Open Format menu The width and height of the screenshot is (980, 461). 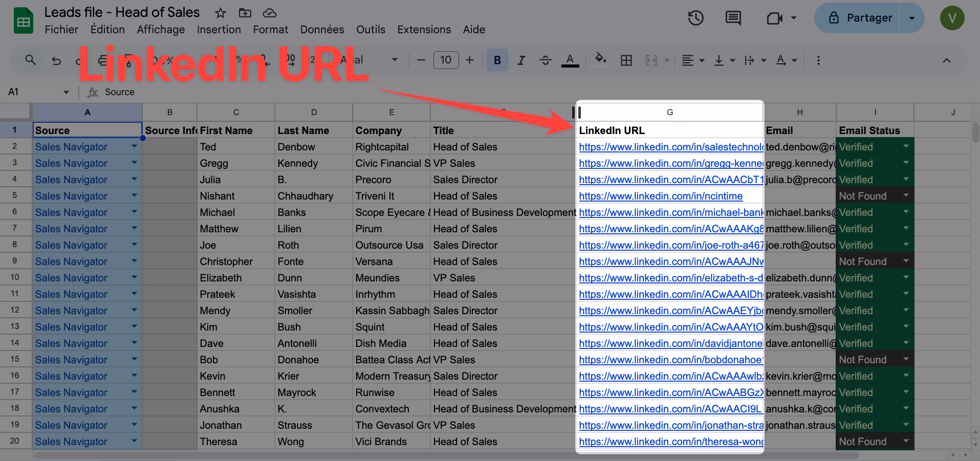(270, 30)
